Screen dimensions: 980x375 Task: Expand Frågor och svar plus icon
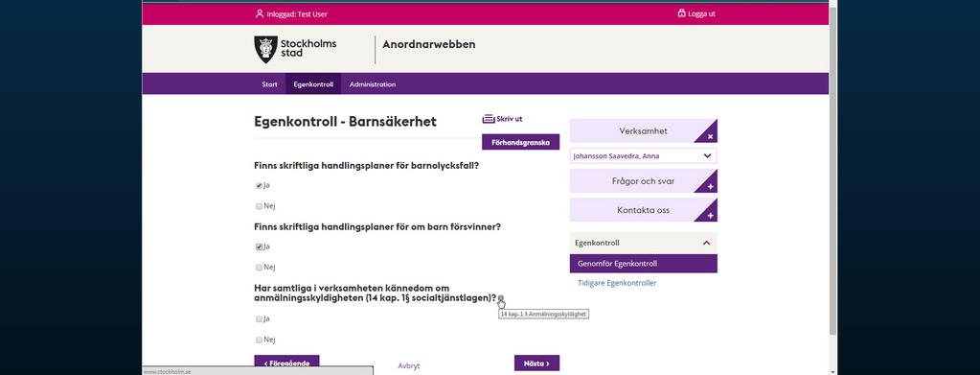pos(710,187)
